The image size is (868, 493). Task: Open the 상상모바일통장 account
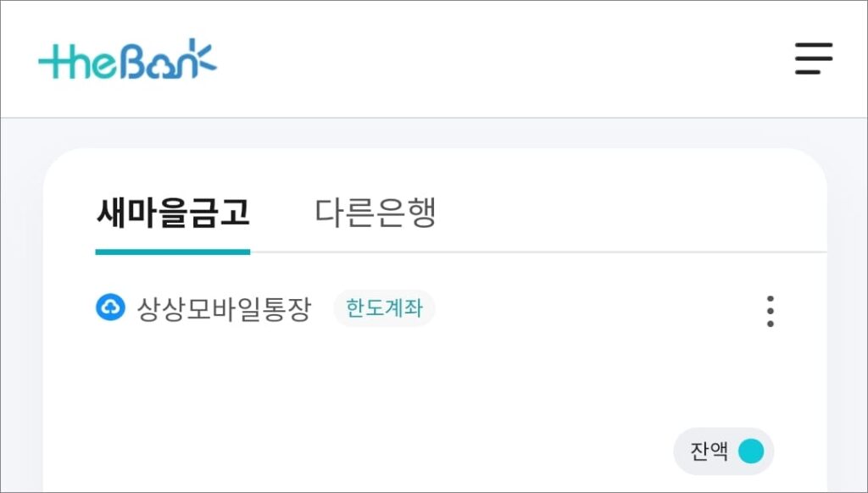coord(224,308)
